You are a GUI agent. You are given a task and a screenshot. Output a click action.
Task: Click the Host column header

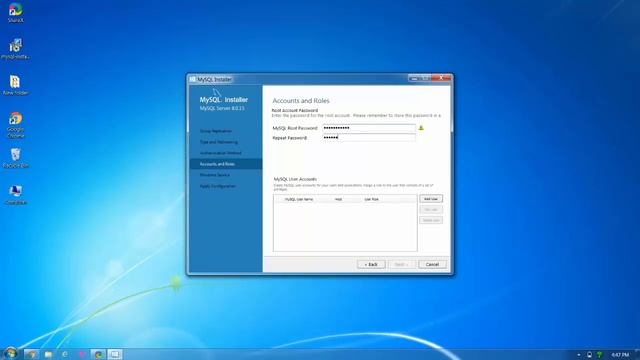tap(338, 199)
